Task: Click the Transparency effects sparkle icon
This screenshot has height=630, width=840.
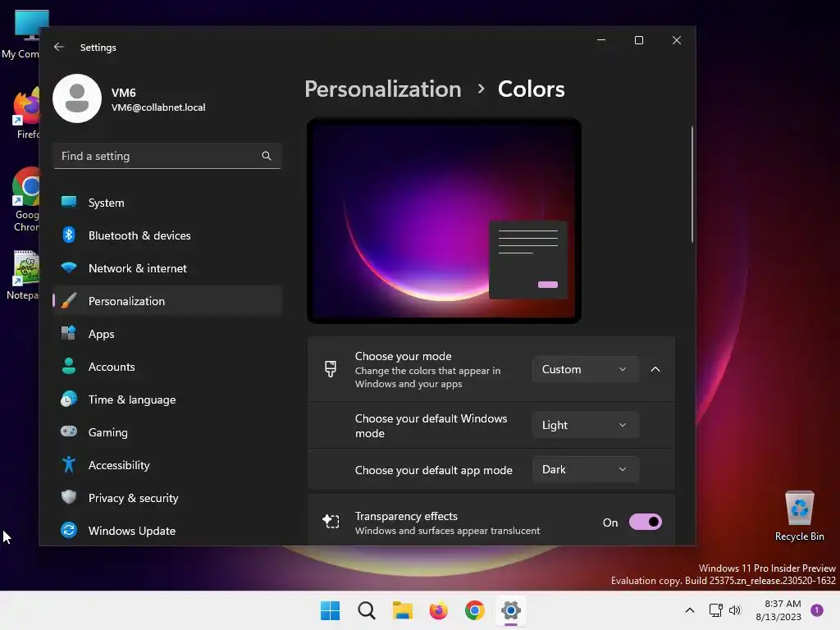Action: pyautogui.click(x=331, y=521)
